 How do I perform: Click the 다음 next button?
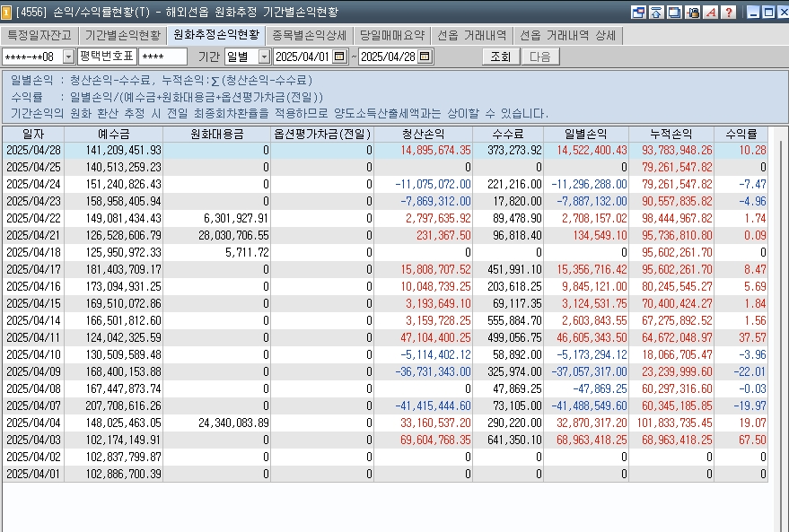pos(540,57)
